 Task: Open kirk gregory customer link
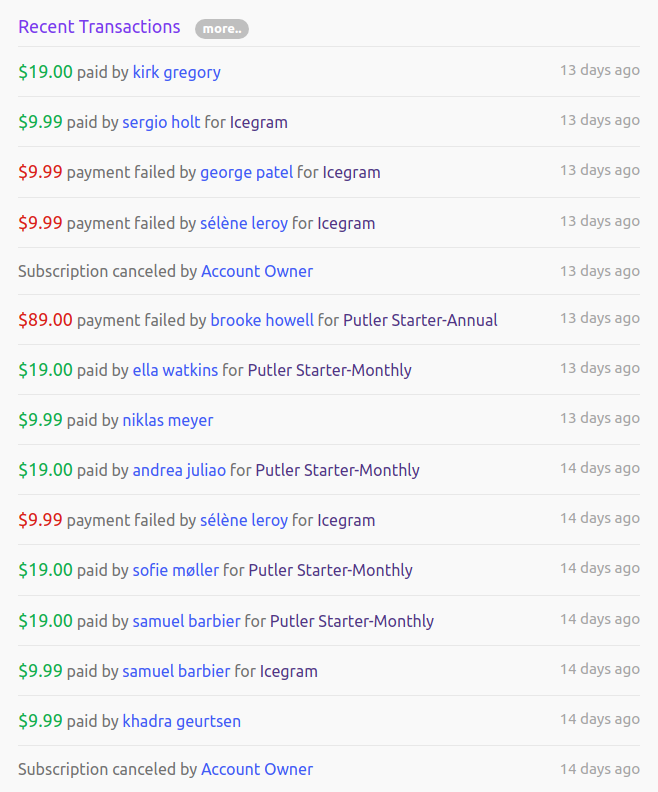pos(176,72)
